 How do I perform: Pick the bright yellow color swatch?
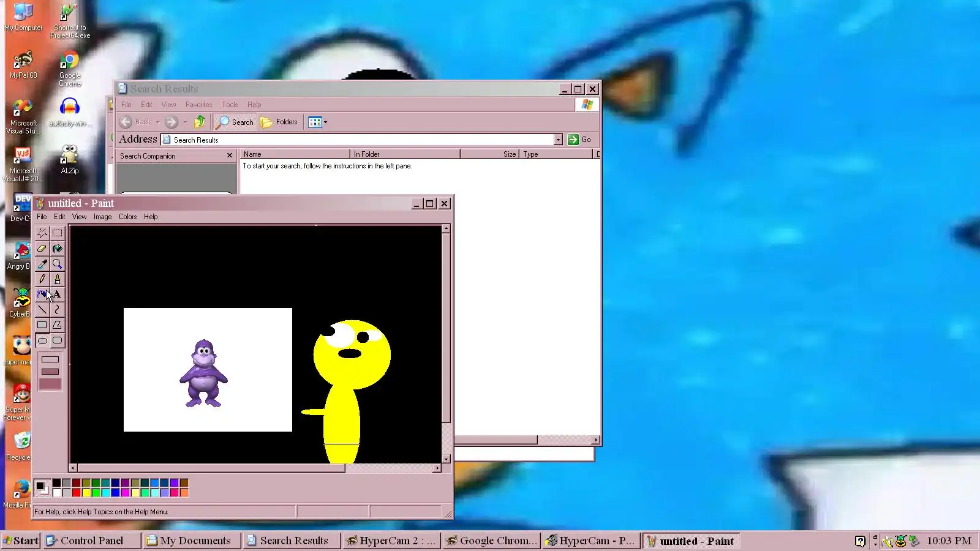click(x=86, y=493)
